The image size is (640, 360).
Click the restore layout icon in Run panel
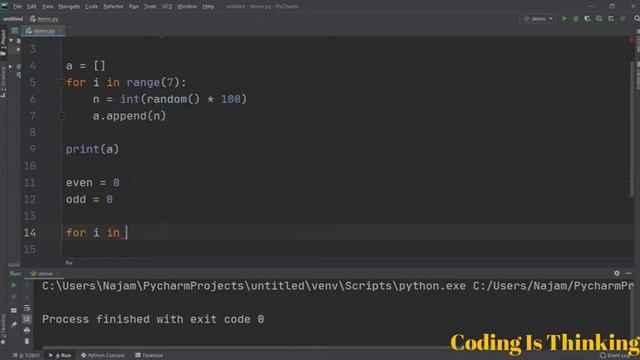pyautogui.click(x=13, y=311)
